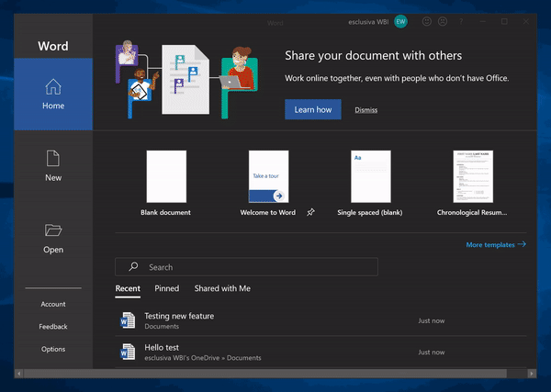Click the Word file icon for Hello test
Viewport: 551px width, 392px height.
[128, 352]
